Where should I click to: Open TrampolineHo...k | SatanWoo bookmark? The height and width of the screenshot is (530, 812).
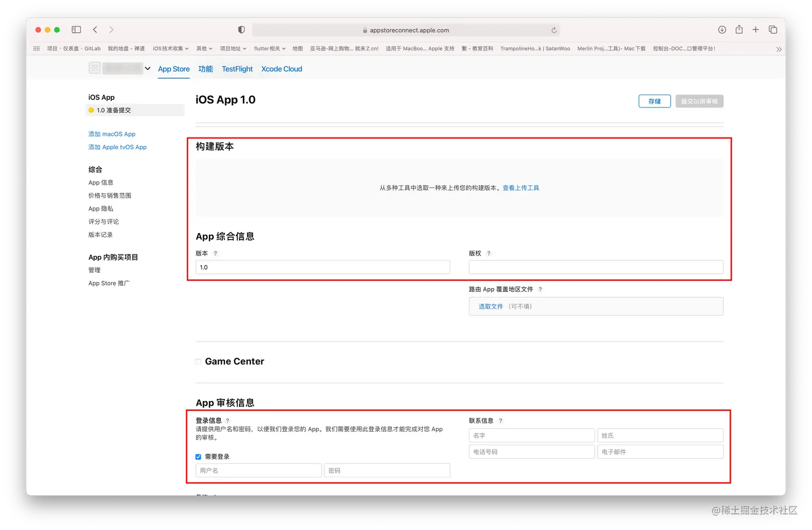(x=535, y=48)
